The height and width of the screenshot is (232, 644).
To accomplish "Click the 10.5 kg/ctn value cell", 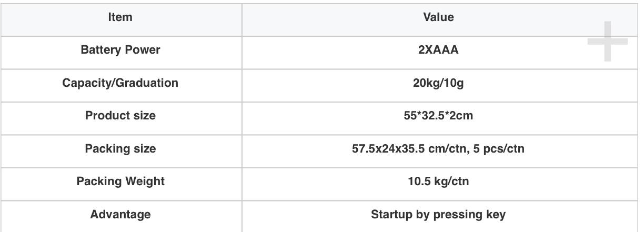I will coord(439,182).
